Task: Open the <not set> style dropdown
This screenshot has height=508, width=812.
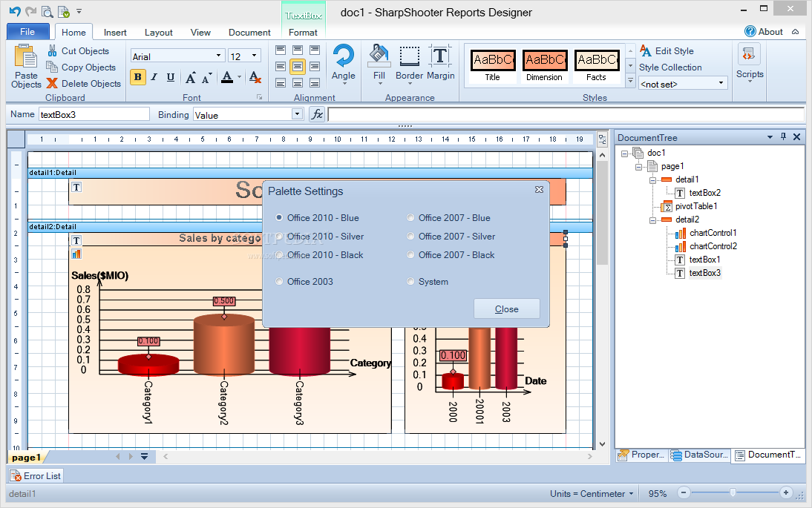Action: coord(721,83)
